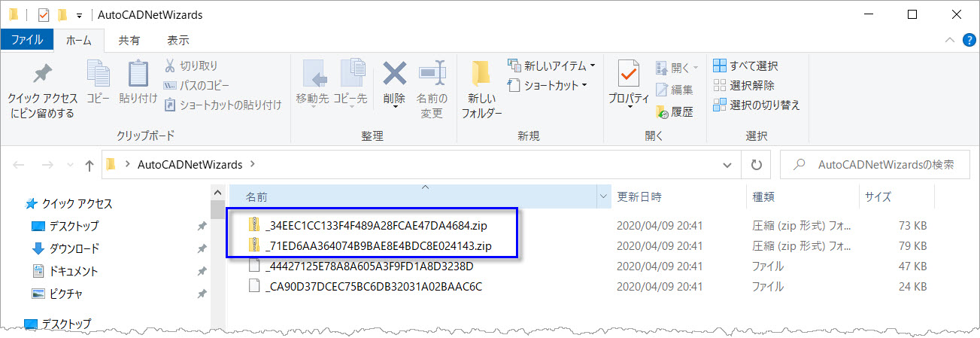980x338 pixels.
Task: Click the Edit (編集) ribbon item
Action: coord(675,90)
